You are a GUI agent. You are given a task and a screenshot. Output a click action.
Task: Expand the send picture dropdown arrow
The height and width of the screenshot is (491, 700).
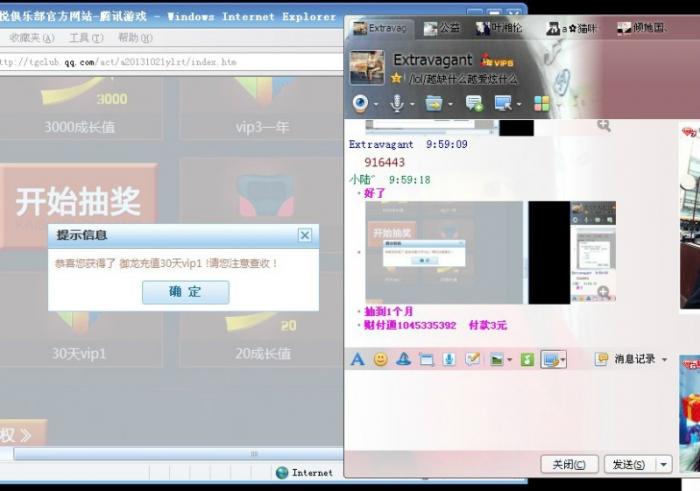(509, 360)
